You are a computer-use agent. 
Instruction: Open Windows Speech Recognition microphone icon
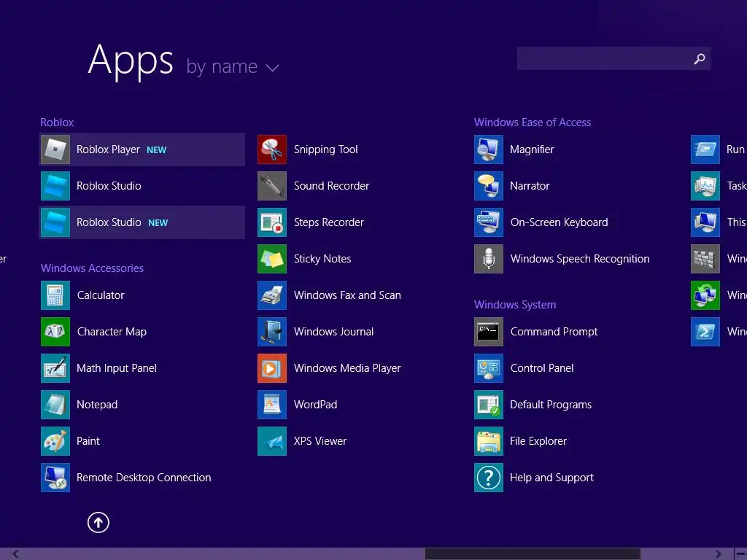pos(489,259)
